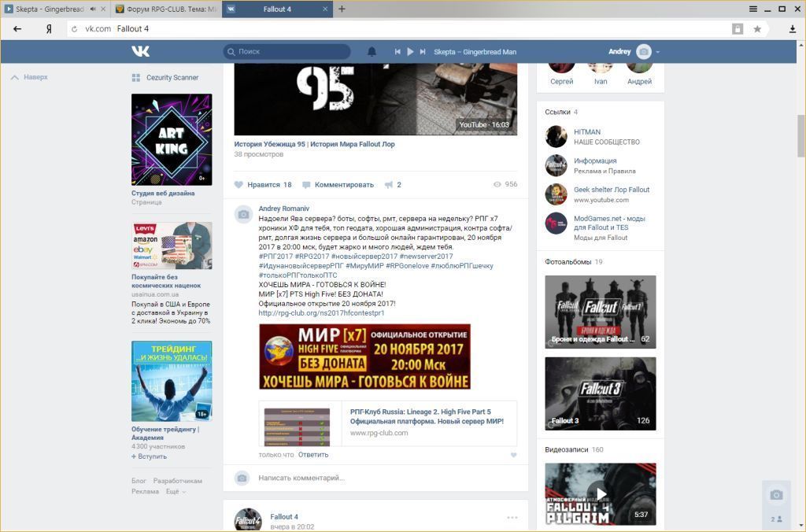Viewport: 806px width, 532px height.
Task: Reload the page with the refresh icon
Action: click(x=75, y=29)
